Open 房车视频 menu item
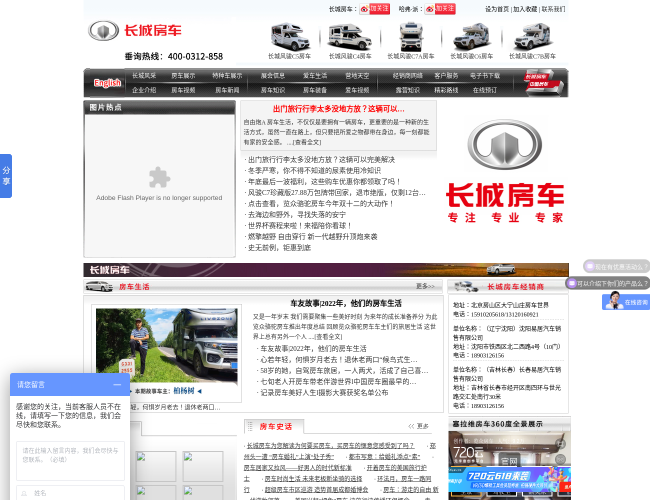Viewport: 650px width, 500px height. (183, 90)
